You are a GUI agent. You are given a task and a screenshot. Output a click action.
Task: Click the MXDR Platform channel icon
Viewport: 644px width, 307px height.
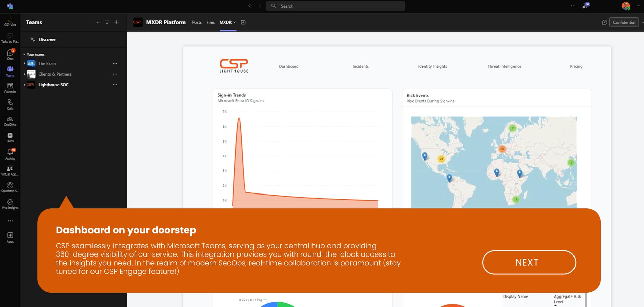click(138, 22)
